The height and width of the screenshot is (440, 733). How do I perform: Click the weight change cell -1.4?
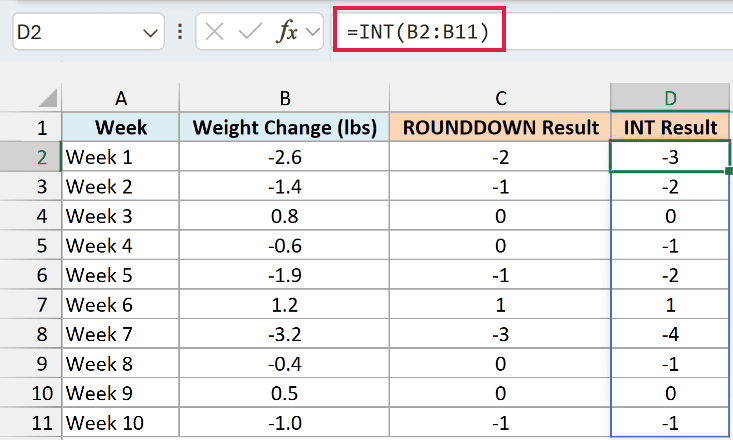[x=284, y=186]
